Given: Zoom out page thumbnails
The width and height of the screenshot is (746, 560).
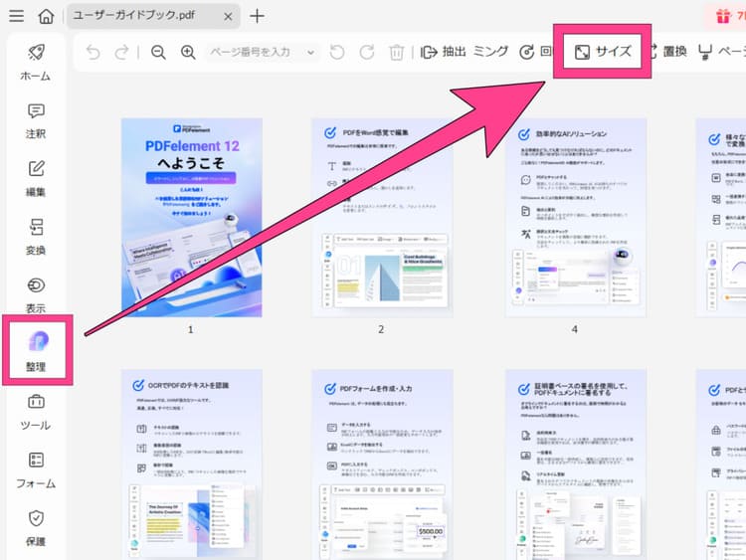Looking at the screenshot, I should click(158, 52).
